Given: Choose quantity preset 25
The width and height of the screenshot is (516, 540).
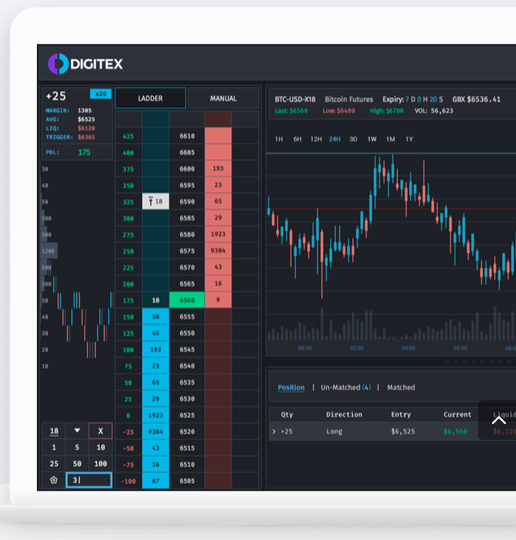Looking at the screenshot, I should click(x=54, y=464).
